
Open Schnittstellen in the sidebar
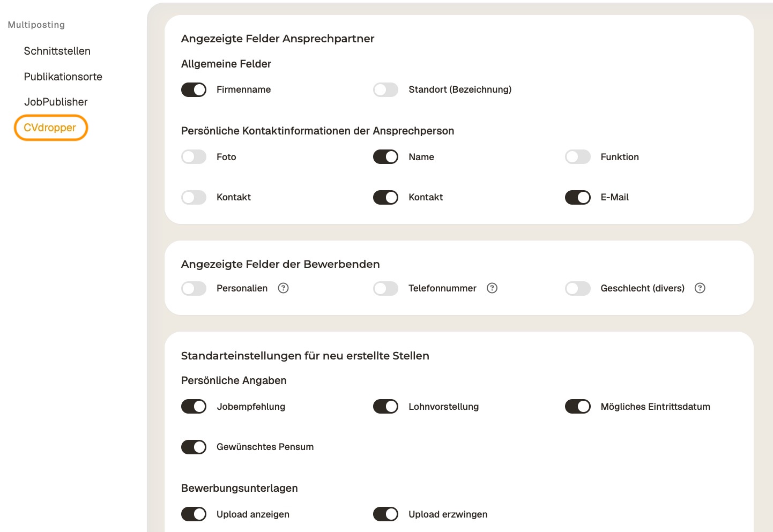point(57,51)
